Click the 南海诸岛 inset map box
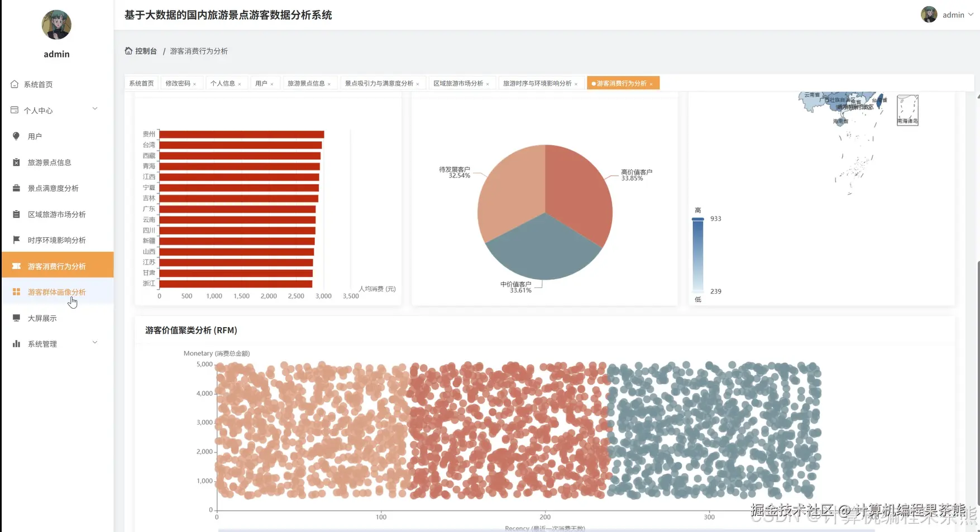This screenshot has width=980, height=532. coord(907,110)
